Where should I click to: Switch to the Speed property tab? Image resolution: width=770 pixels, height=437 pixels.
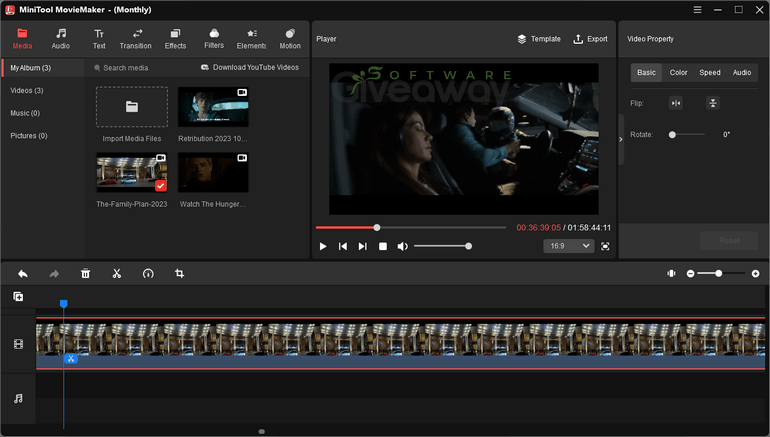710,72
